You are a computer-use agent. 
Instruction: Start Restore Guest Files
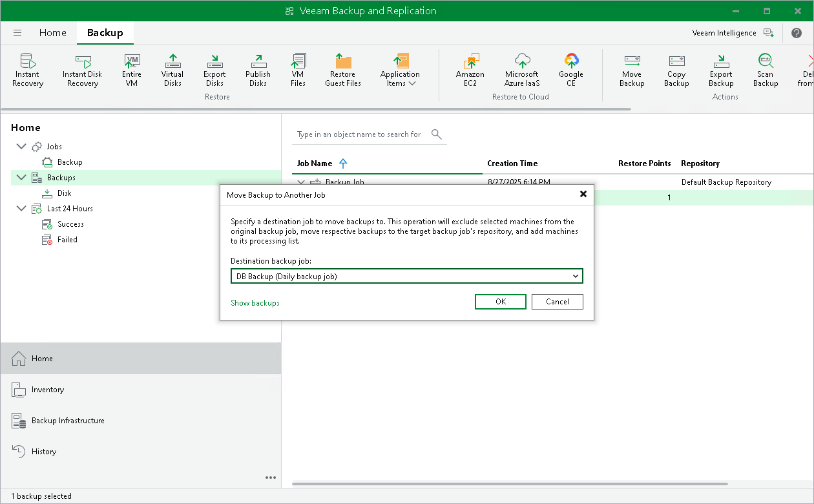[343, 70]
